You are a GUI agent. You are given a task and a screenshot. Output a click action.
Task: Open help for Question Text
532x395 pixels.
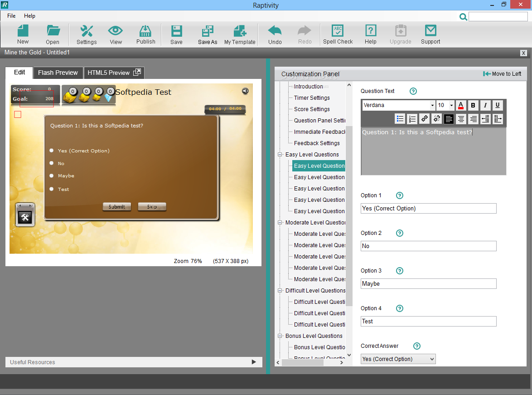(x=413, y=91)
